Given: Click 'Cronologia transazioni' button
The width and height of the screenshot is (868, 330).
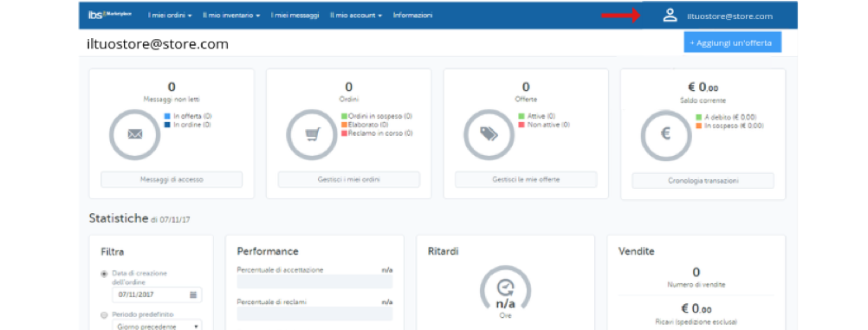Looking at the screenshot, I should click(x=703, y=180).
